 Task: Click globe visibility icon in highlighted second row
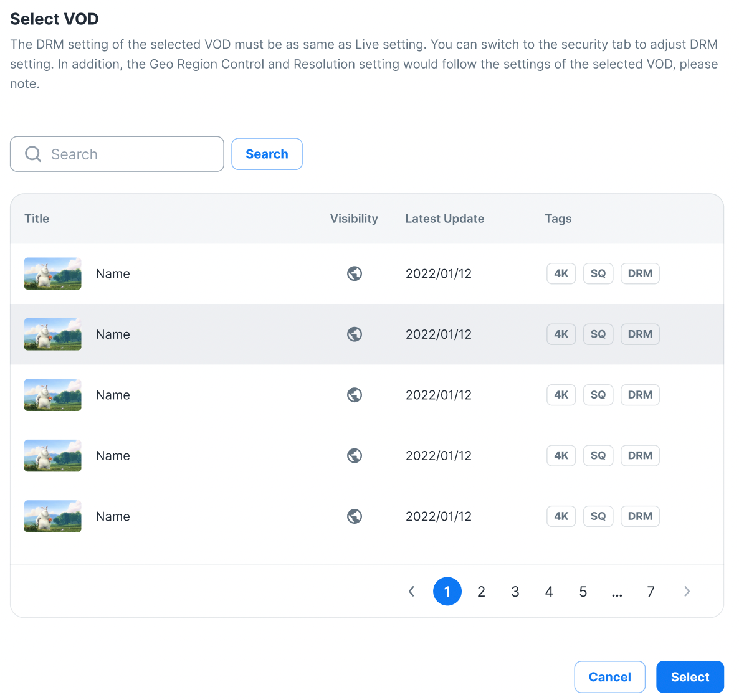point(355,334)
